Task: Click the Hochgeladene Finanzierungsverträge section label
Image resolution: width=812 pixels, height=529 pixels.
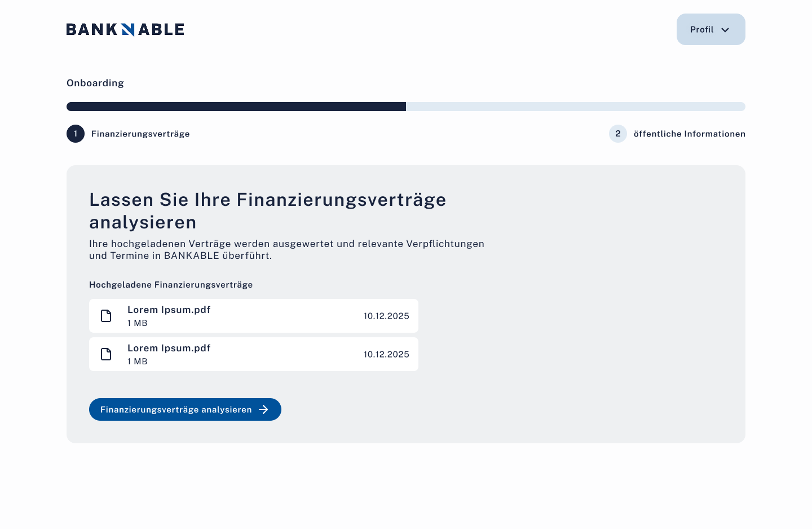Action: point(171,285)
